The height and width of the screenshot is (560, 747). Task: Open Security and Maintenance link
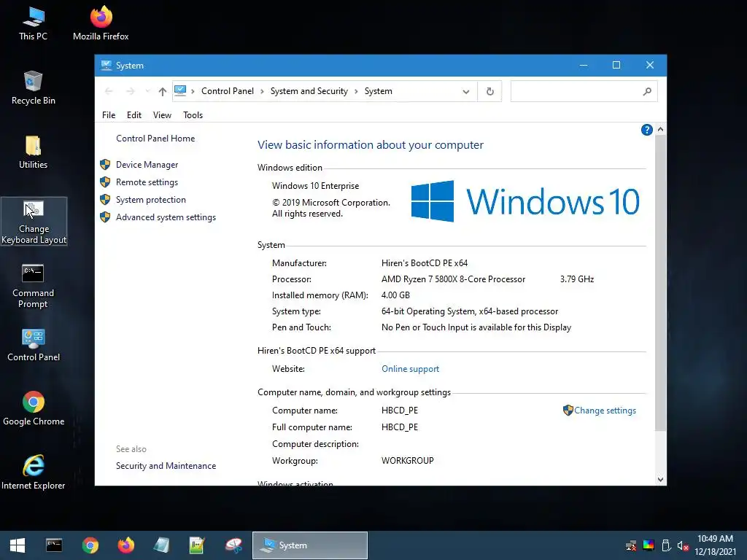166,466
